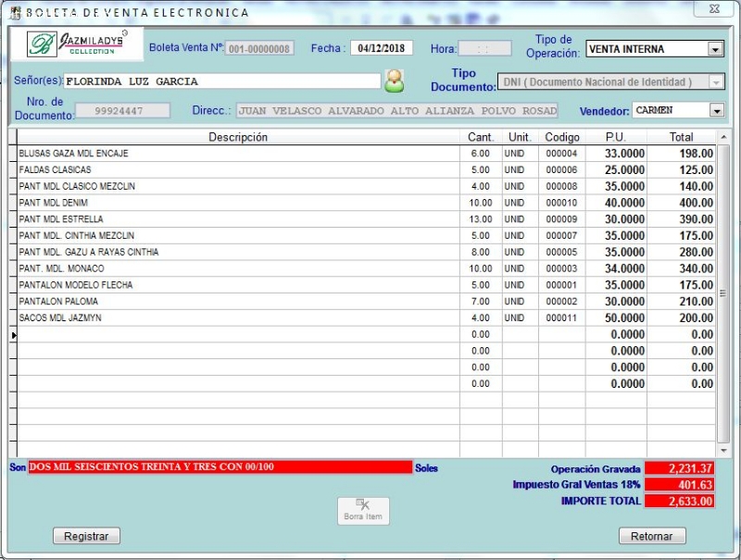Click the Nro. de Documento field
The image size is (741, 560).
[x=122, y=110]
